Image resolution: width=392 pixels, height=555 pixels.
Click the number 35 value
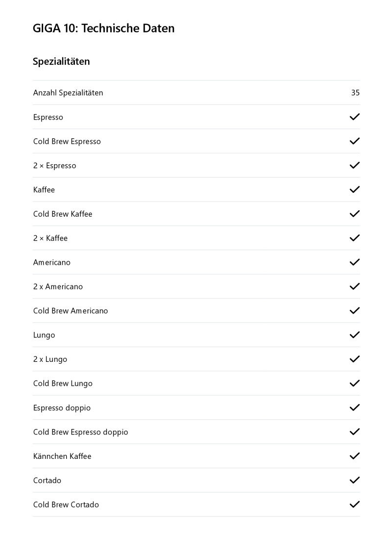coord(355,93)
